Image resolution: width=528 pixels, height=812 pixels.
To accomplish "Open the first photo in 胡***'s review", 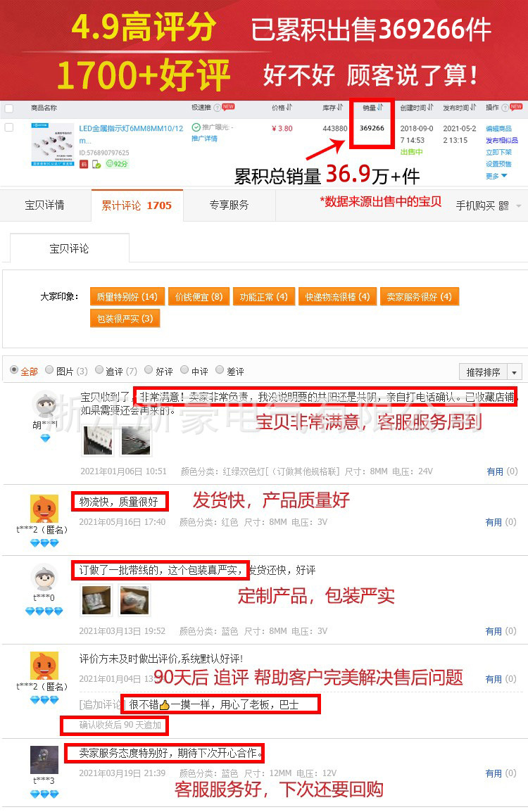I will 97,440.
